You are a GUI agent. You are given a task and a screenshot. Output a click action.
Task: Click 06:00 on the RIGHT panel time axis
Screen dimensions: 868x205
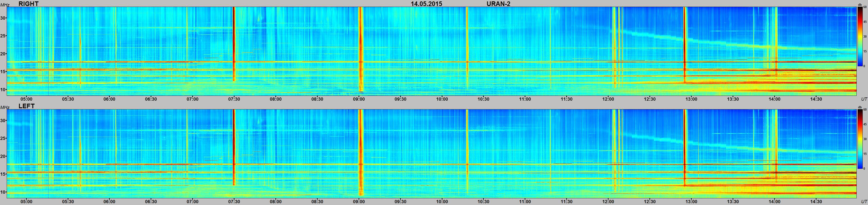pos(110,99)
